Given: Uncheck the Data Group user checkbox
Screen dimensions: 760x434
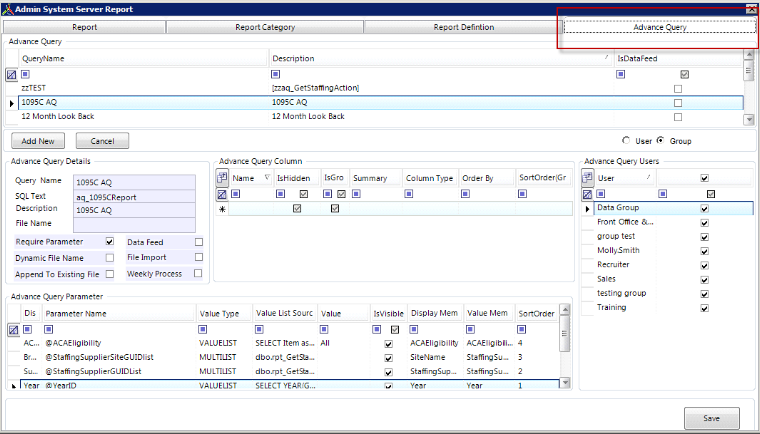Looking at the screenshot, I should [x=705, y=209].
